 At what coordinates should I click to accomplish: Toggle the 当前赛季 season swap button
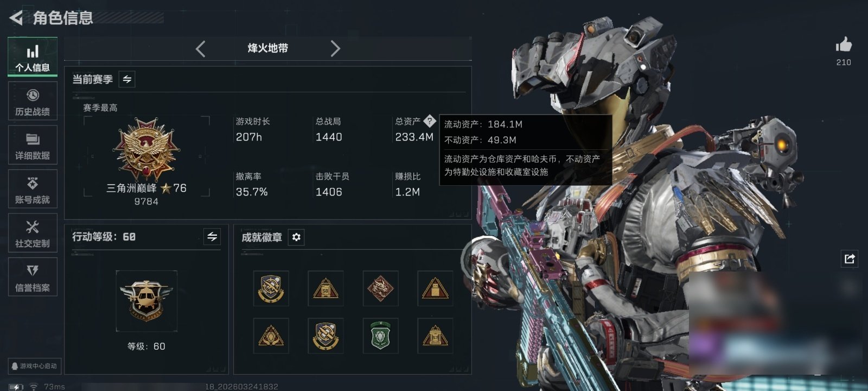[127, 79]
